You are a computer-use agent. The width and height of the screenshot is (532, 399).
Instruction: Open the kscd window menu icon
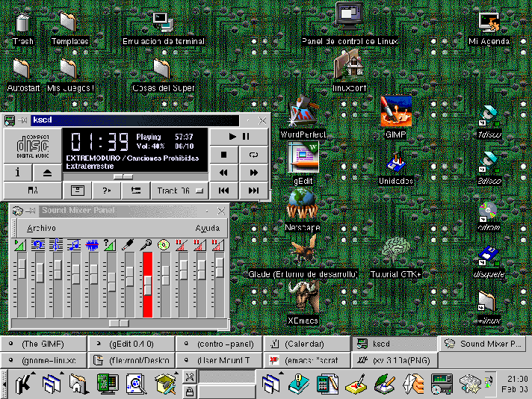tap(10, 120)
